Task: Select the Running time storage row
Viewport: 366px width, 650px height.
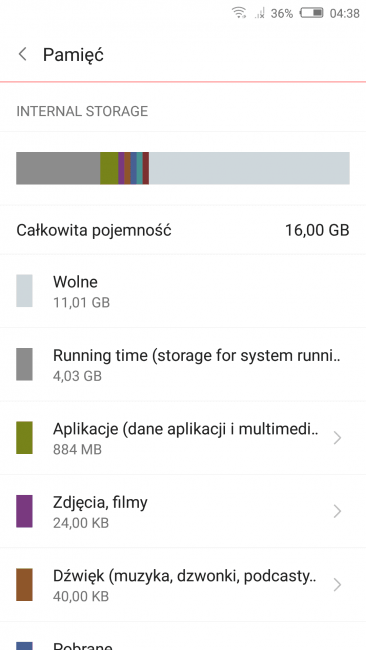Action: click(x=183, y=364)
